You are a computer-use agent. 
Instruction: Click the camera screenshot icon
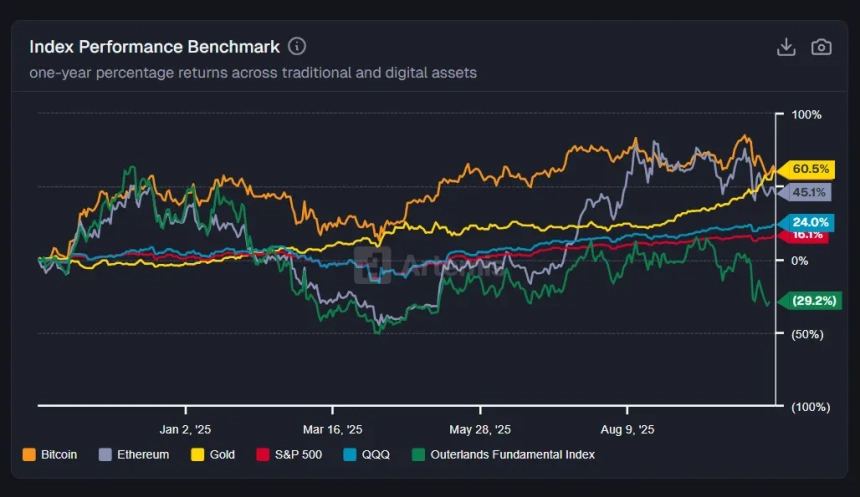click(x=821, y=47)
